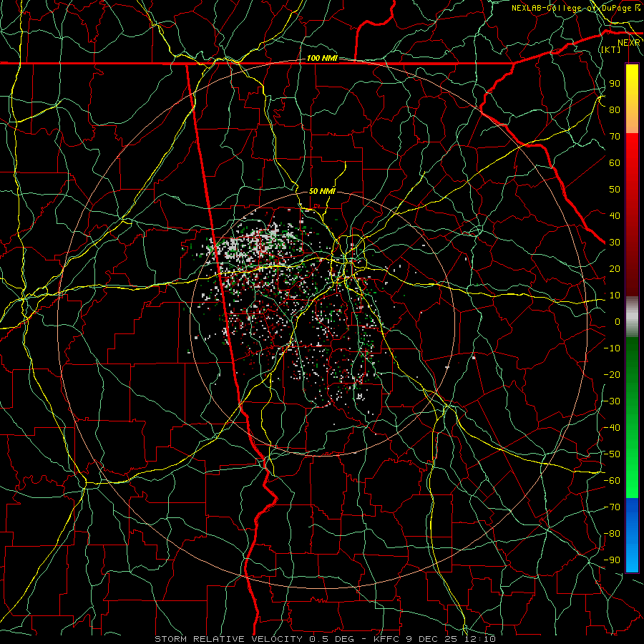Select the -80 value on the velocity scale
Viewport: 644px width, 644px height.
612,534
